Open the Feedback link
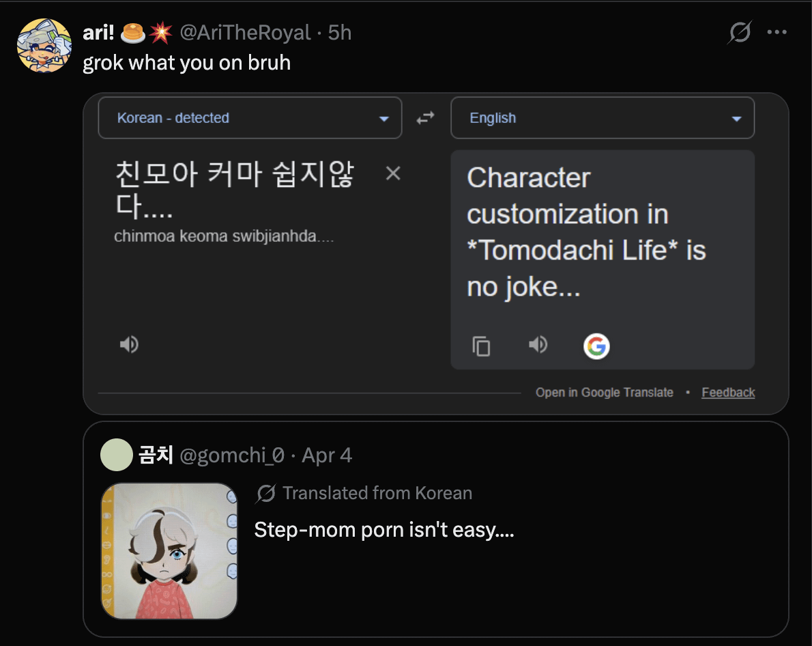The image size is (812, 646). point(728,393)
